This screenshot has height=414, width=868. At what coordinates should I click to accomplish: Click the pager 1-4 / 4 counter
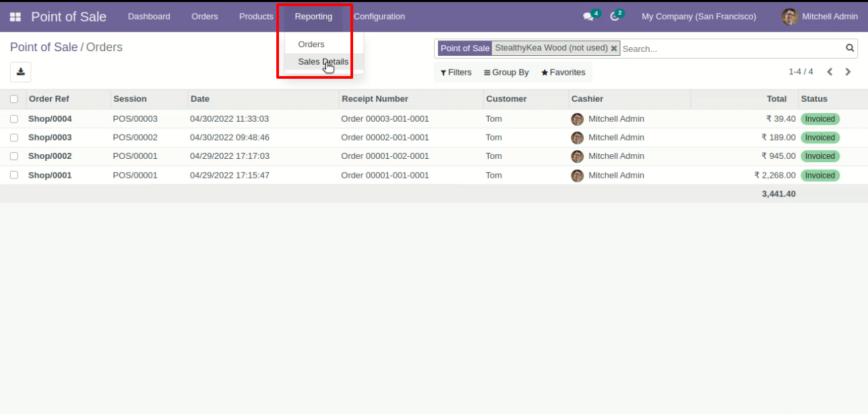[801, 72]
